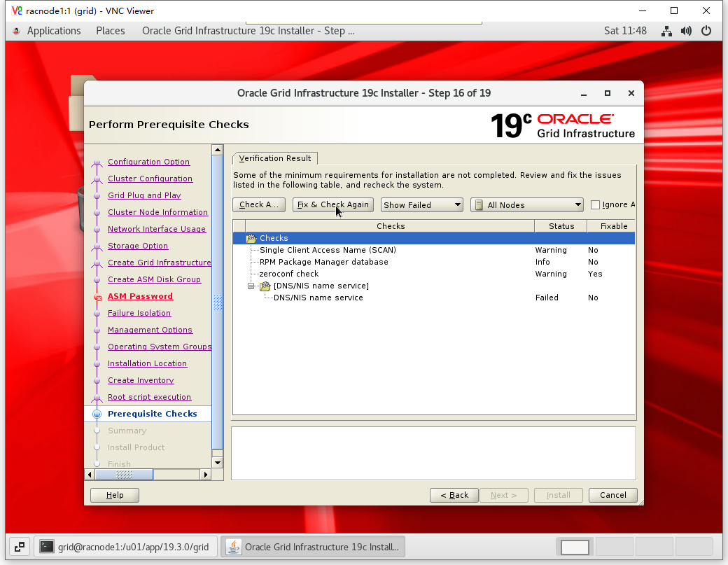The width and height of the screenshot is (728, 565).
Task: Open the grid@racnode1 terminal from taskbar
Action: point(125,547)
